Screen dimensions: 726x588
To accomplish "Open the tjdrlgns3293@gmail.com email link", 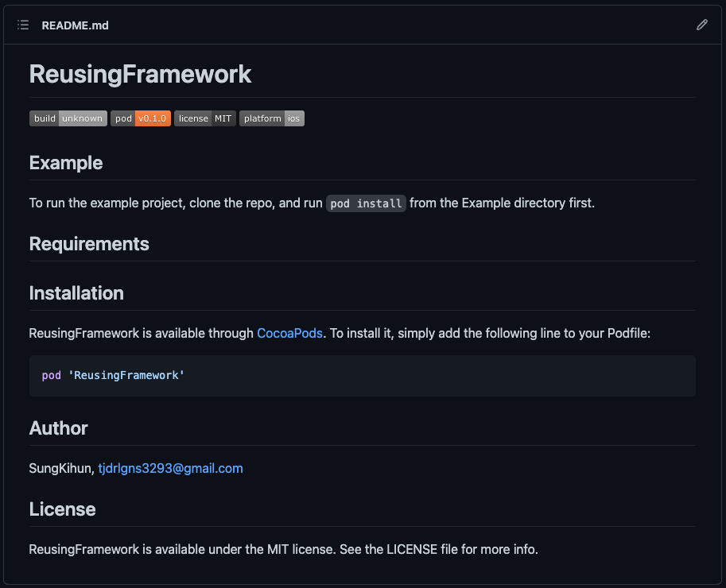I will (x=170, y=468).
